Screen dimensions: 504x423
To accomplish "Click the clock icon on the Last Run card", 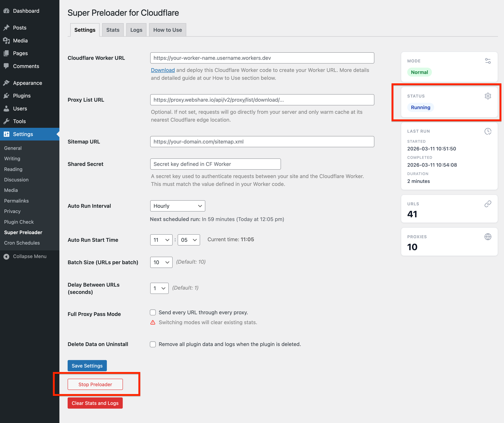I will click(488, 131).
